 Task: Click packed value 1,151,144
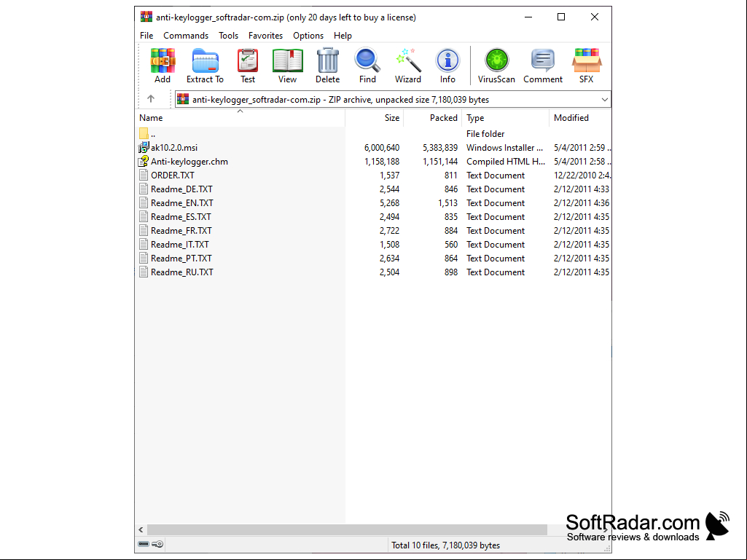click(440, 162)
